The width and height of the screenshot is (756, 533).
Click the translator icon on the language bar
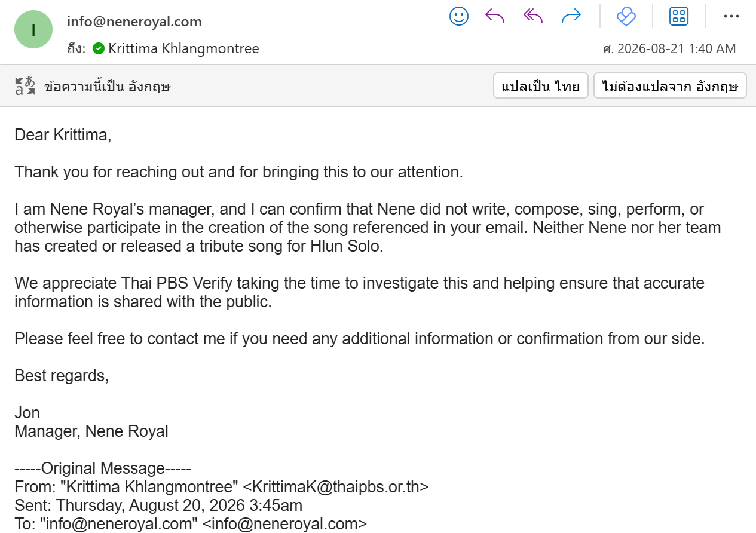point(25,86)
